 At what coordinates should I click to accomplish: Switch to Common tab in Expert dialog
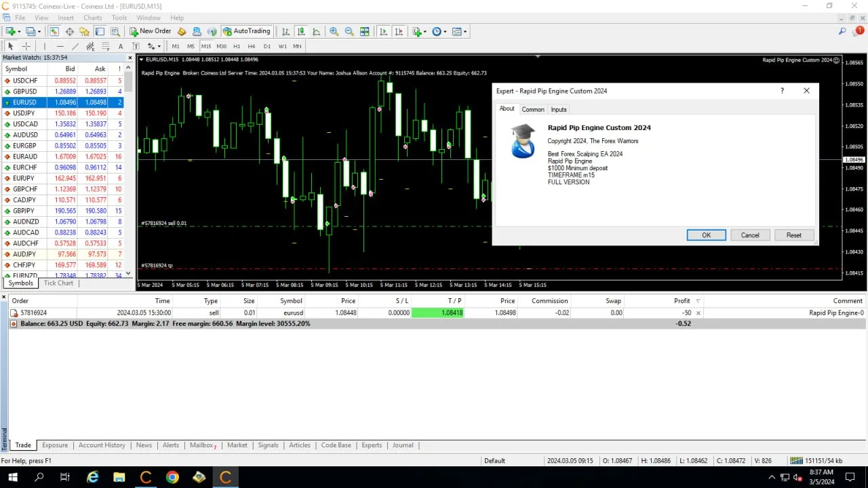pos(533,109)
